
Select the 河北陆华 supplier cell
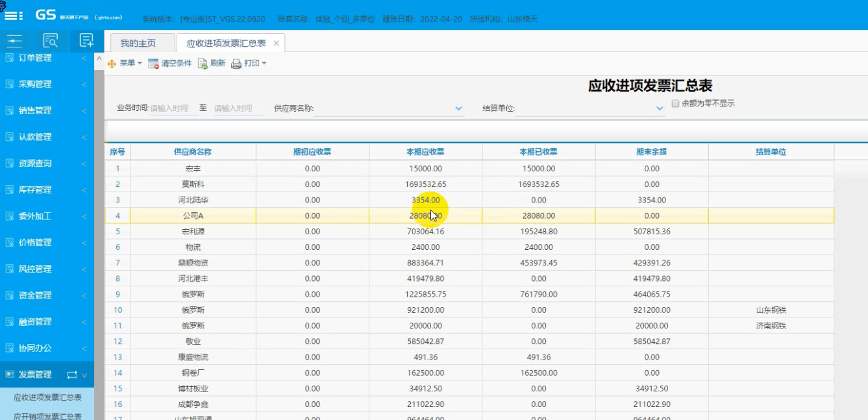[x=193, y=200]
